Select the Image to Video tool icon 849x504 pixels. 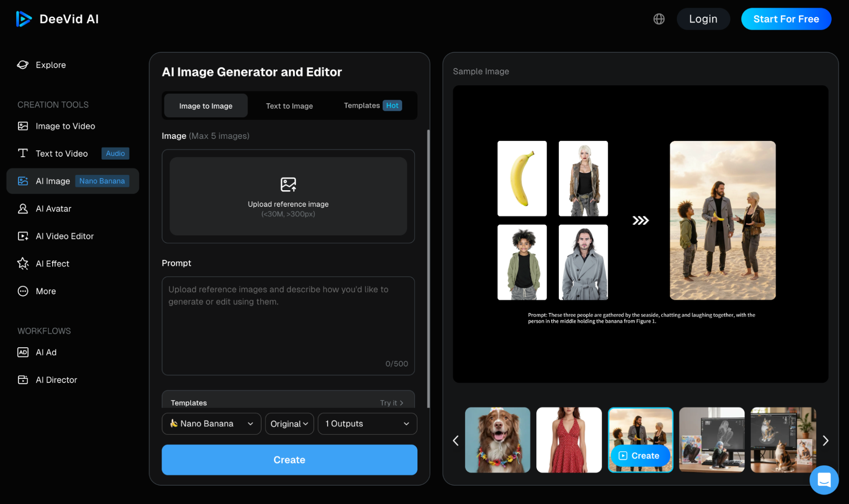click(23, 126)
